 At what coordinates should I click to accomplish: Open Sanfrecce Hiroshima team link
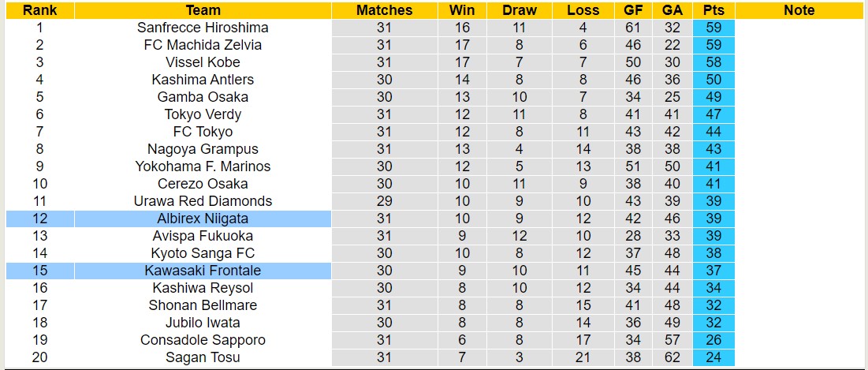click(203, 28)
